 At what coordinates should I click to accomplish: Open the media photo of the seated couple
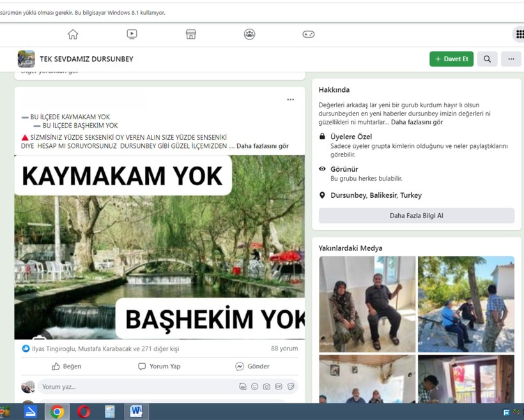coord(367,304)
